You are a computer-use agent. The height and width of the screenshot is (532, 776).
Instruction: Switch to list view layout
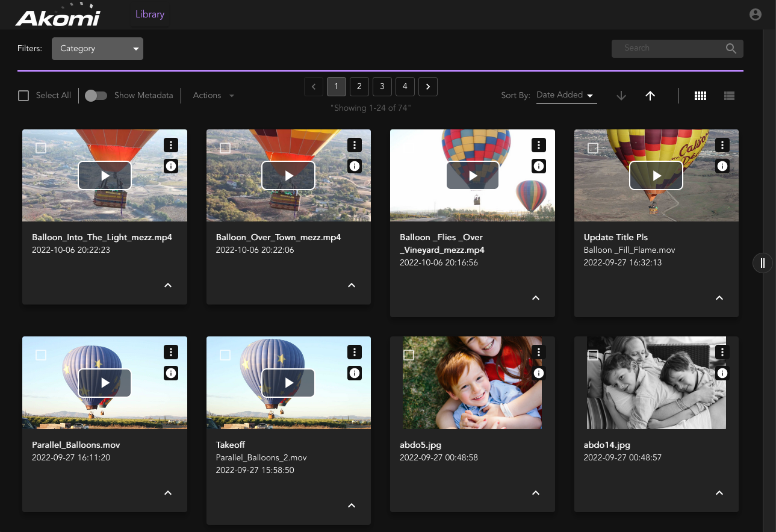coord(729,96)
